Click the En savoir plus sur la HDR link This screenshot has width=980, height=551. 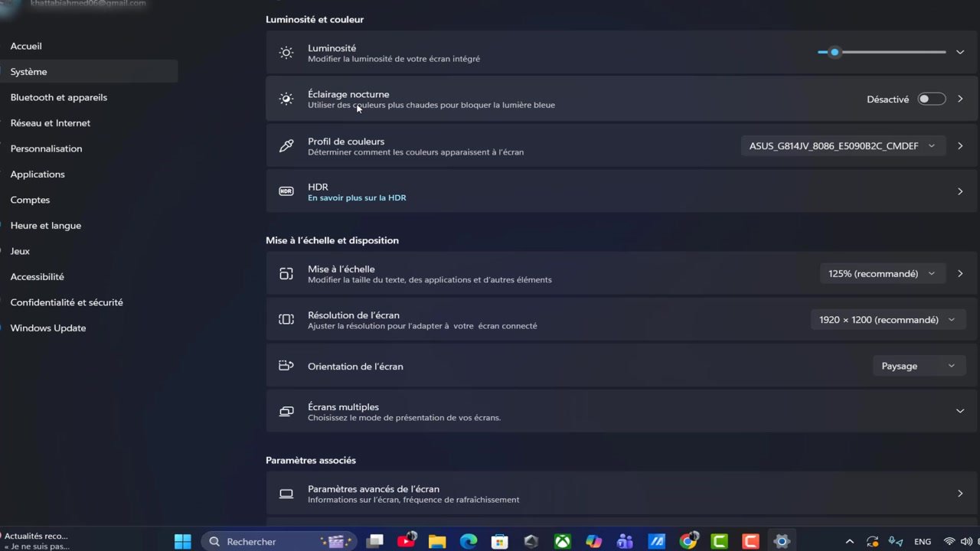pyautogui.click(x=357, y=197)
